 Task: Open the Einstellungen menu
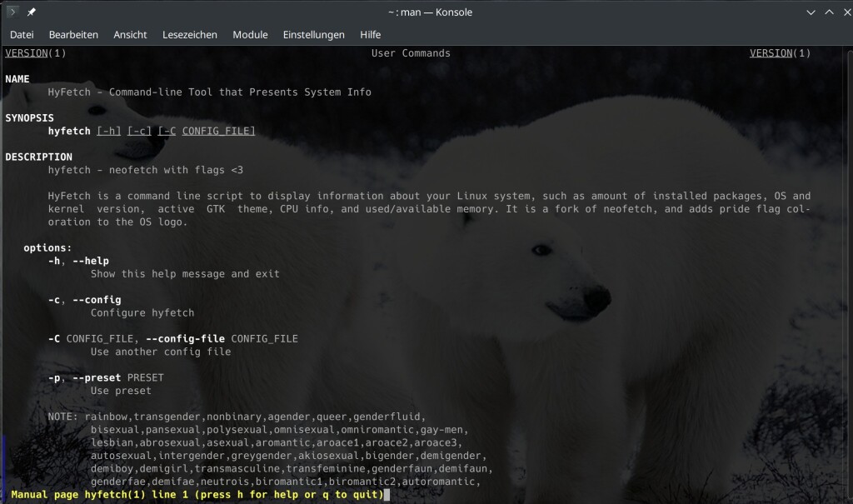pyautogui.click(x=313, y=35)
